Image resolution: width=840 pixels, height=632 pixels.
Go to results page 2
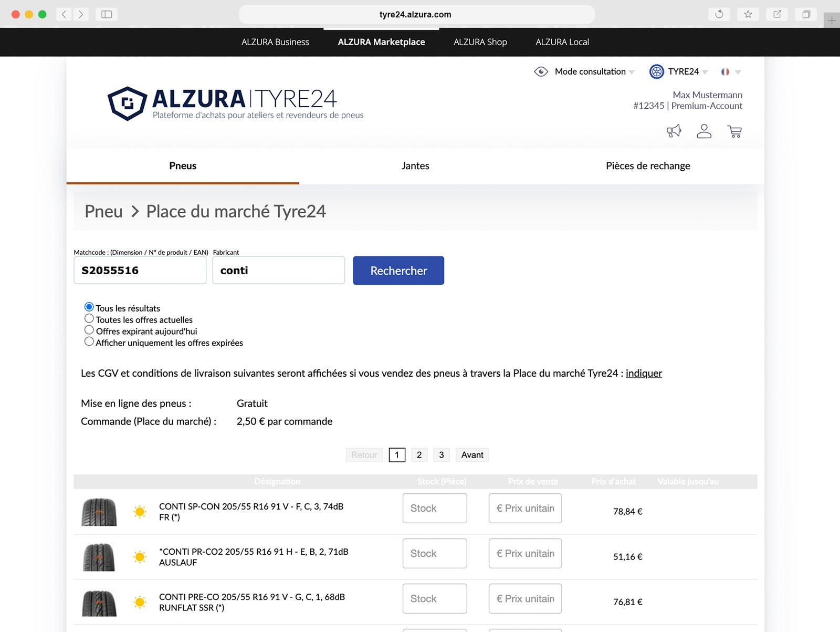tap(419, 455)
